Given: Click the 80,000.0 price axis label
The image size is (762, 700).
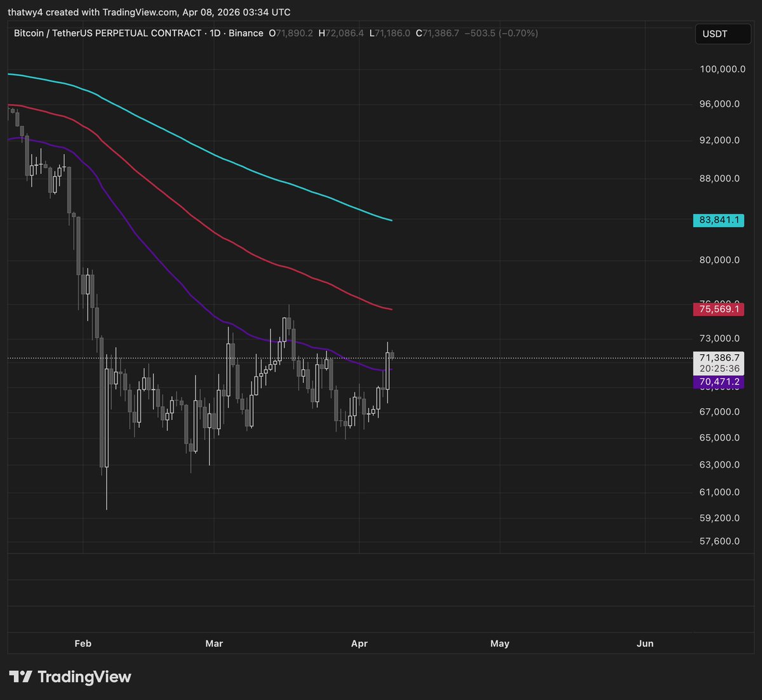Looking at the screenshot, I should coord(719,260).
